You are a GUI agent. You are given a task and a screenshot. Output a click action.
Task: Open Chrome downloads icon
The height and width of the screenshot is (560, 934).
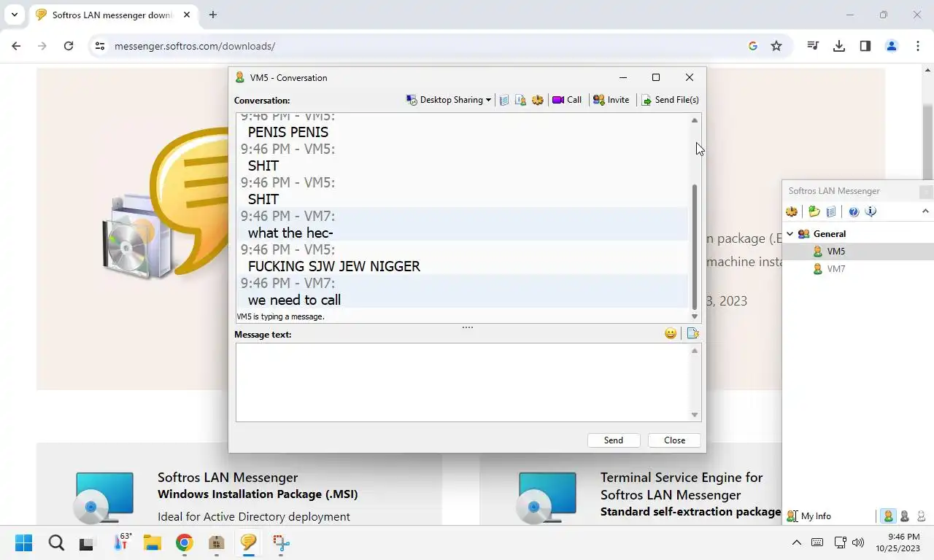pos(839,46)
